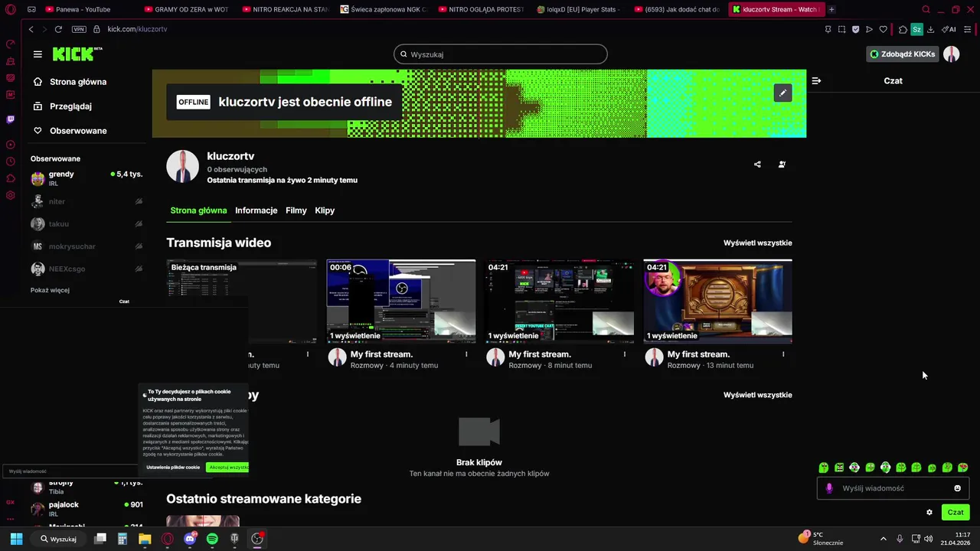Focus the Wyślij wiadomość chat input
The width and height of the screenshot is (980, 551).
point(893,488)
